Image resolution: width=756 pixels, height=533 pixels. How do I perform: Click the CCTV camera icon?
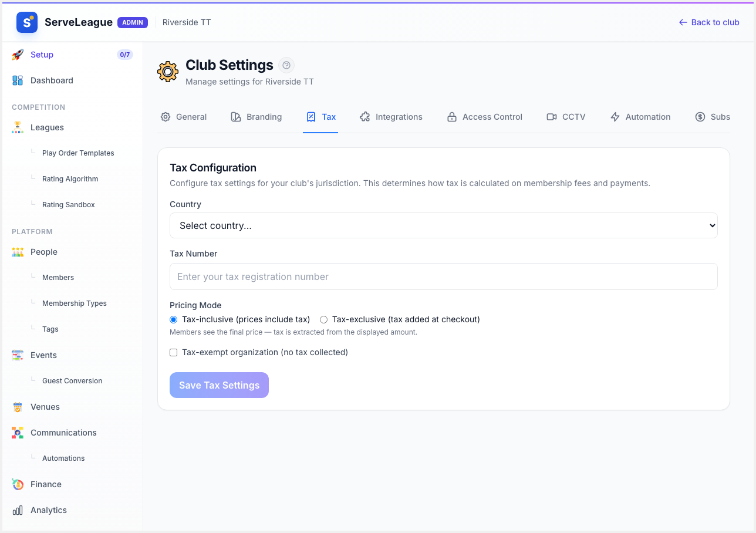point(552,117)
